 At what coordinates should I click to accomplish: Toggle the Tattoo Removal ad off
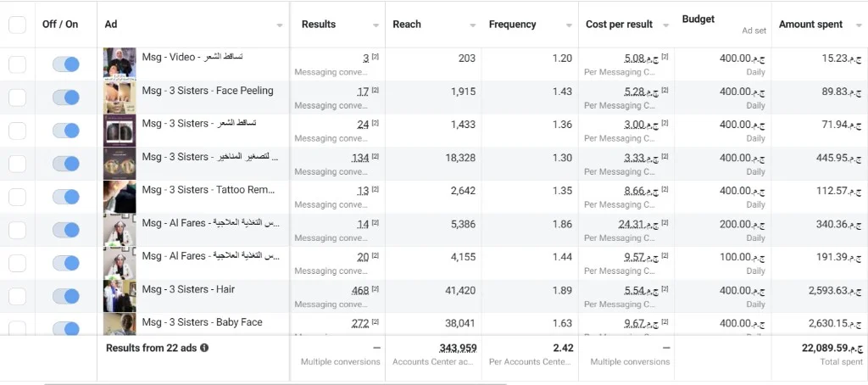click(x=66, y=197)
